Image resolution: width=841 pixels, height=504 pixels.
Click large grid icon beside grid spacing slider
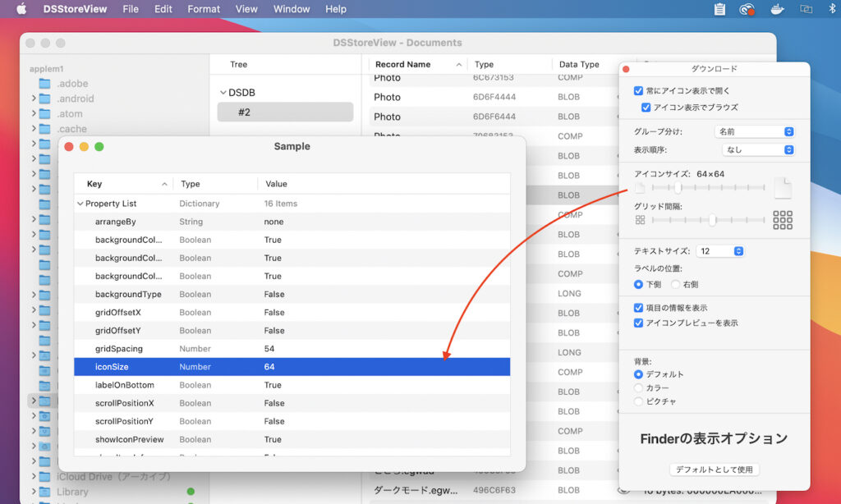coord(783,220)
